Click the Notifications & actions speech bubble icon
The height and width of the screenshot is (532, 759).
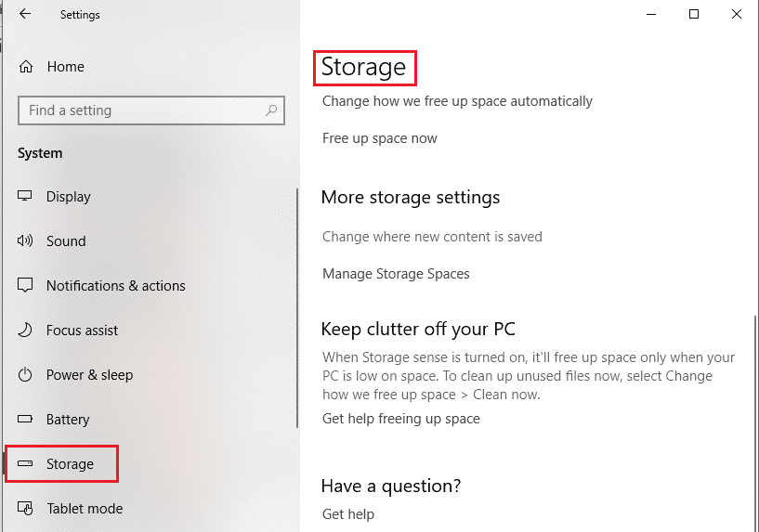click(x=25, y=285)
